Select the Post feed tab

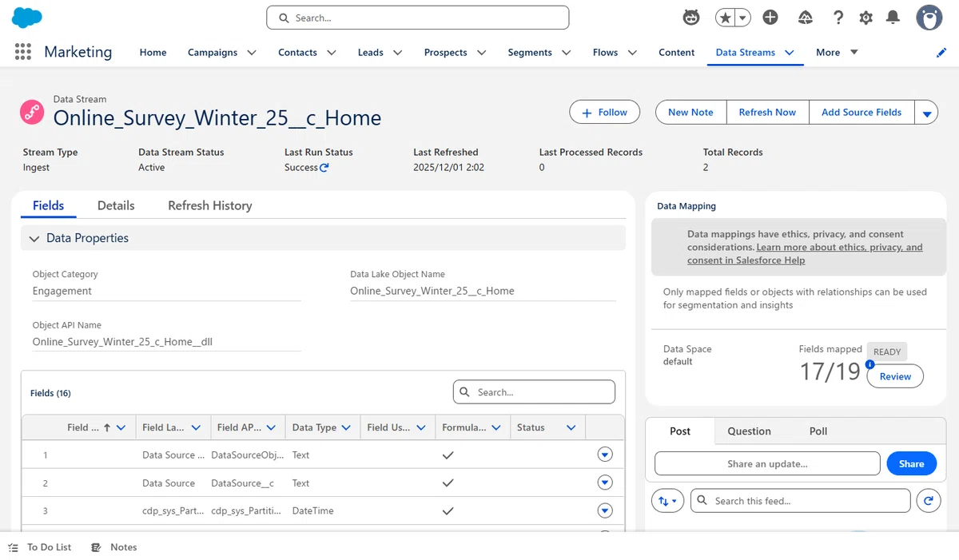tap(680, 431)
